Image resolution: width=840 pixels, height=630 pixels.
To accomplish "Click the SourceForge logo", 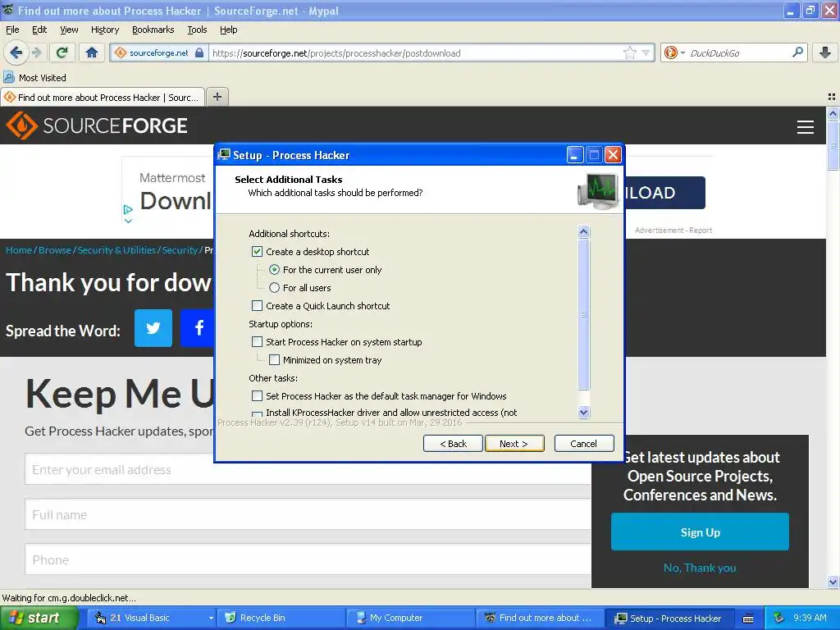I will pyautogui.click(x=97, y=126).
